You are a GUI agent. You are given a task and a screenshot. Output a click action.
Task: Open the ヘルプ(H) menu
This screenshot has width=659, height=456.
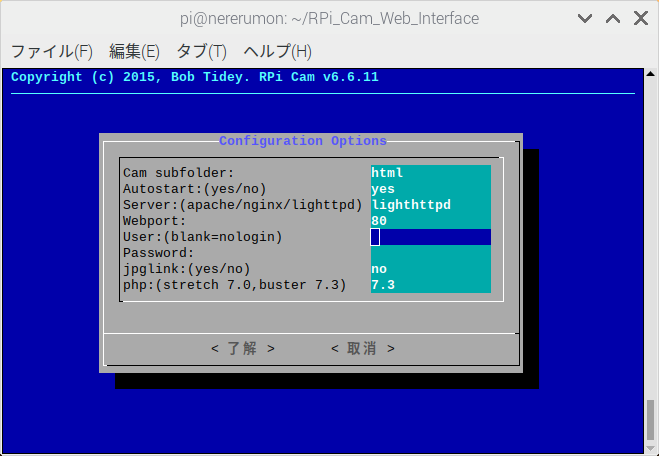pos(277,51)
